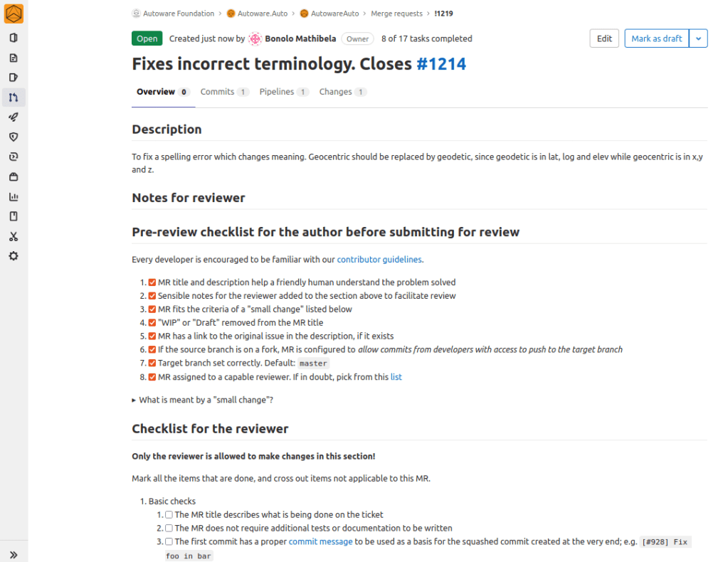This screenshot has width=728, height=562.
Task: Open issue #1214 link in title
Action: 441,64
